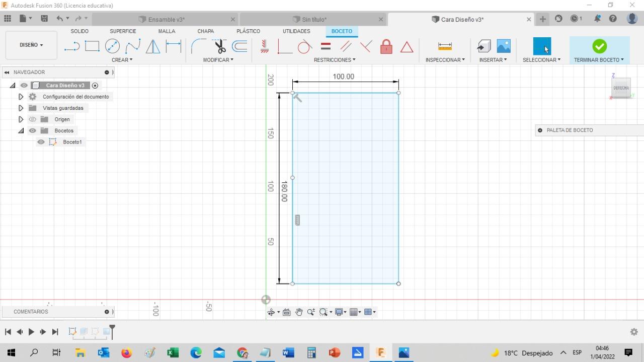Screen dimensions: 644x362
Task: Select the Pan hand tool
Action: click(x=299, y=312)
